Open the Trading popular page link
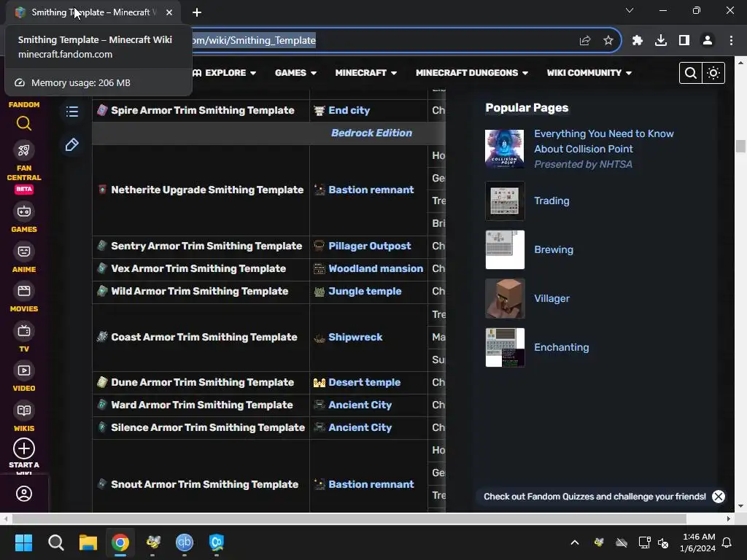The width and height of the screenshot is (747, 560). coord(551,201)
